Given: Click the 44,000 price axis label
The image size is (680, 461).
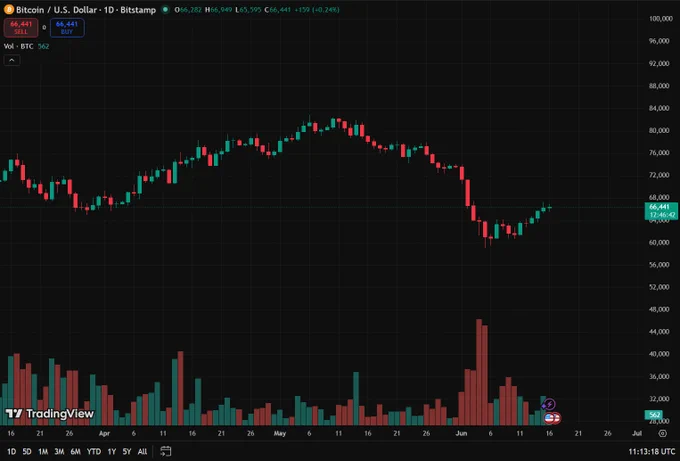Looking at the screenshot, I should coord(659,332).
